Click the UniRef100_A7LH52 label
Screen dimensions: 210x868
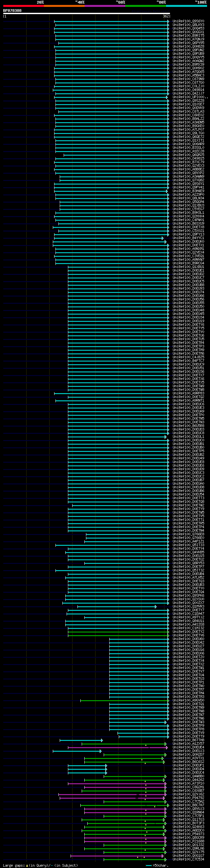click(x=188, y=578)
